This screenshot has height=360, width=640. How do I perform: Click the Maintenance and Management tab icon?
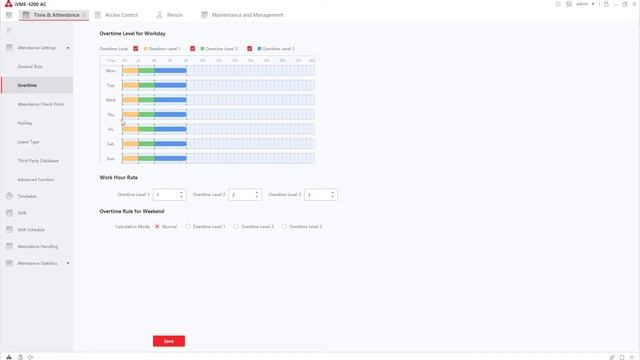pyautogui.click(x=204, y=15)
